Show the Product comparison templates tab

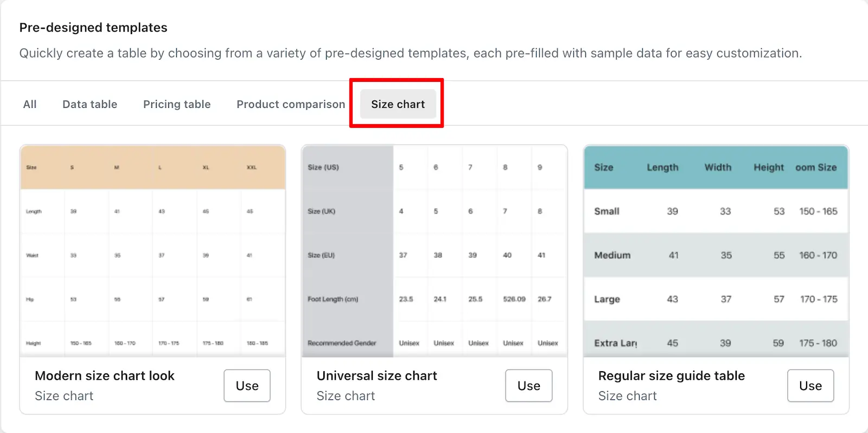pyautogui.click(x=291, y=104)
